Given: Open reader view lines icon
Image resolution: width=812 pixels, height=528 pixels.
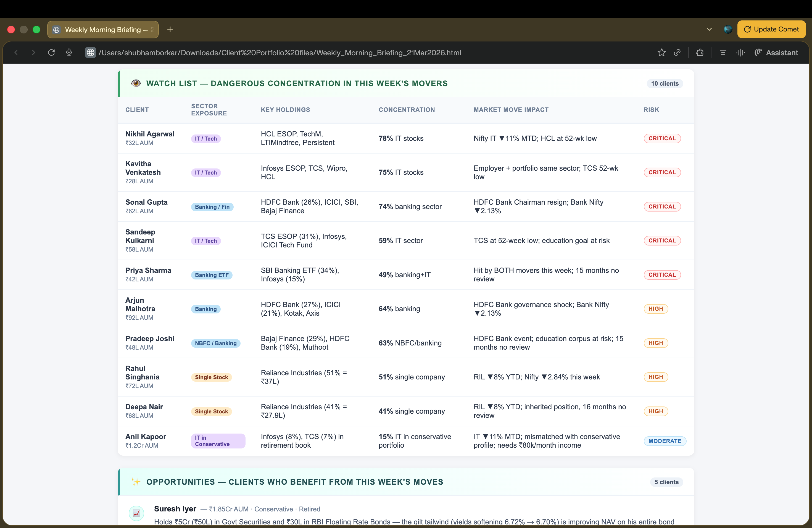Looking at the screenshot, I should pyautogui.click(x=723, y=52).
